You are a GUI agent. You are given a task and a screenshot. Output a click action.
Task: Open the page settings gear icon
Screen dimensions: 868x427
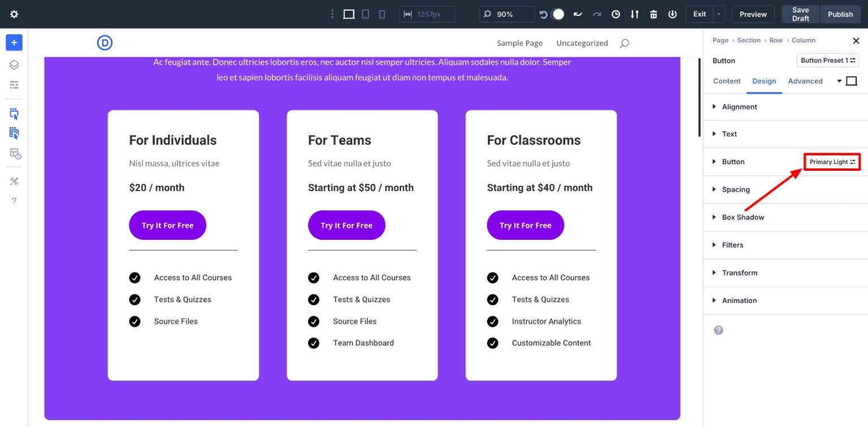14,14
